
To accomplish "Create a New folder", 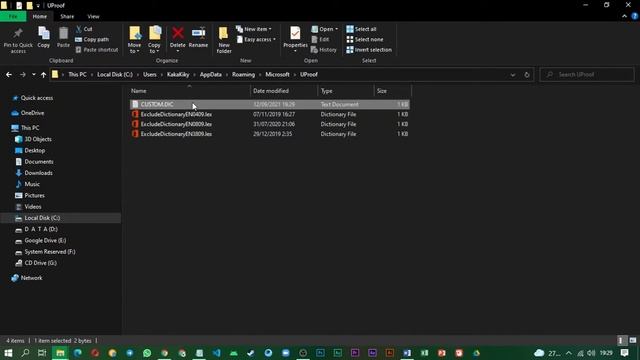I will [x=224, y=40].
